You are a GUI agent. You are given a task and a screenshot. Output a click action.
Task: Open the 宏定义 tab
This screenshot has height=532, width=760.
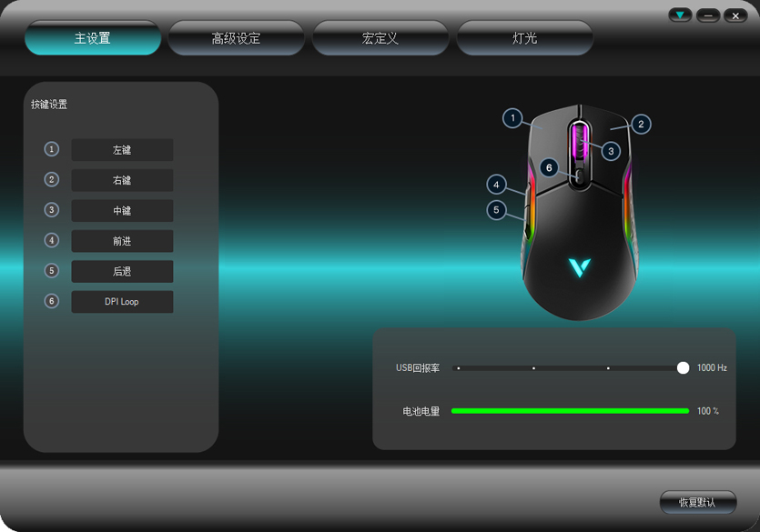click(380, 38)
